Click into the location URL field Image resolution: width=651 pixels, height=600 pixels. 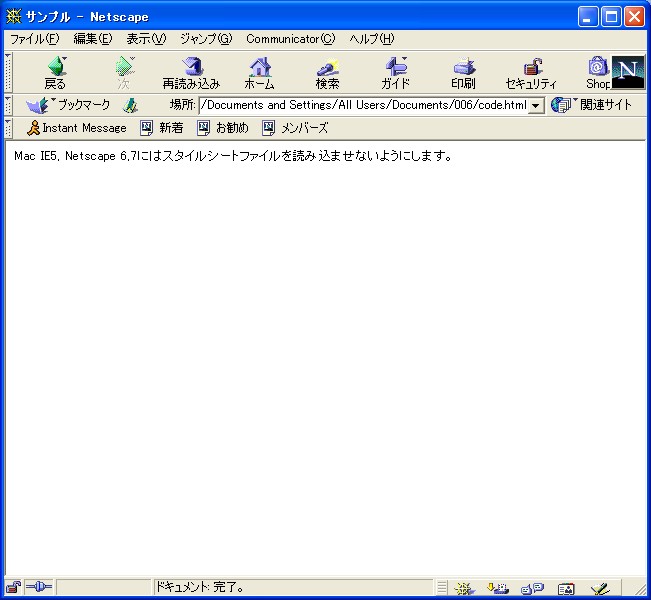point(365,105)
